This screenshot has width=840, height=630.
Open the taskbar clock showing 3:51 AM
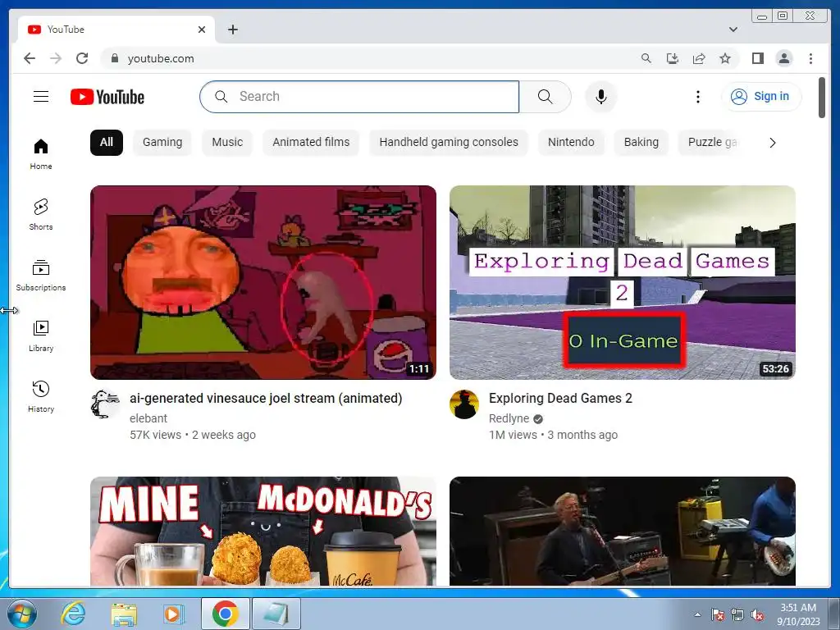click(798, 614)
